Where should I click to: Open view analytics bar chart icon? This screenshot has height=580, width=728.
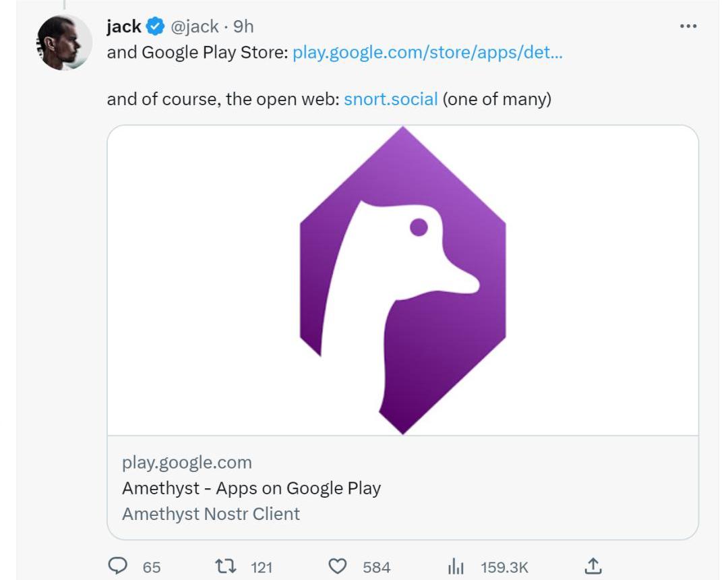point(456,567)
